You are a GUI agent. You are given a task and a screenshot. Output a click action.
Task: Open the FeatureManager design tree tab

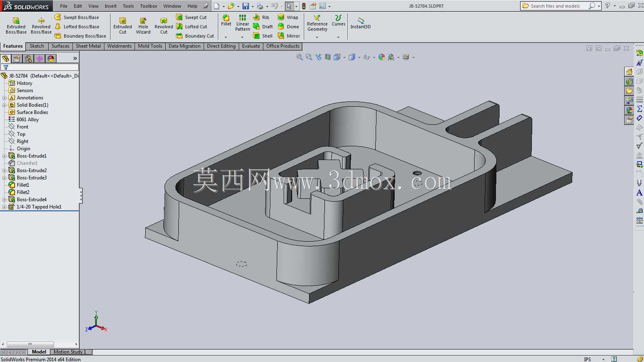coord(6,59)
